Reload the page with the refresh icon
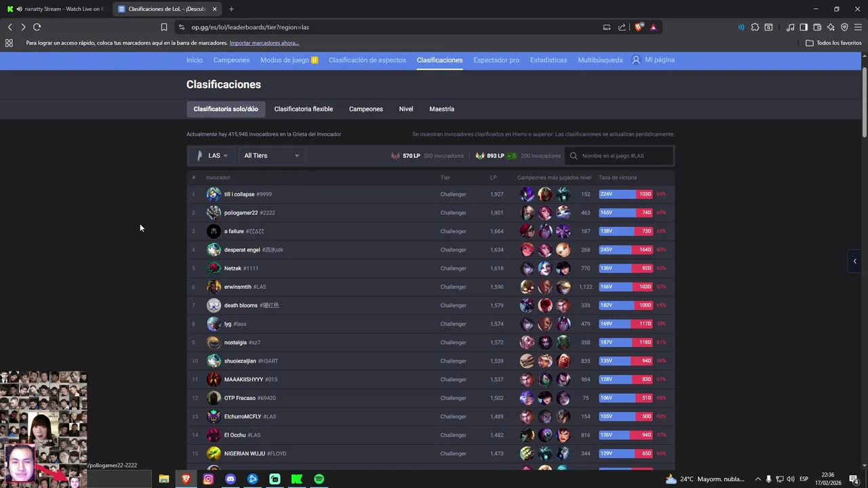The image size is (868, 488). (x=37, y=27)
